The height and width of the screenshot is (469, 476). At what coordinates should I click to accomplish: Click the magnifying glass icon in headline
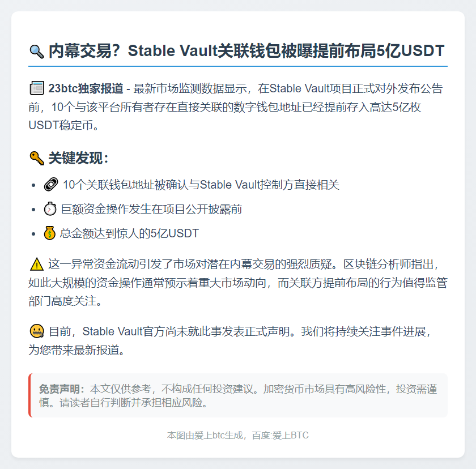click(x=37, y=52)
